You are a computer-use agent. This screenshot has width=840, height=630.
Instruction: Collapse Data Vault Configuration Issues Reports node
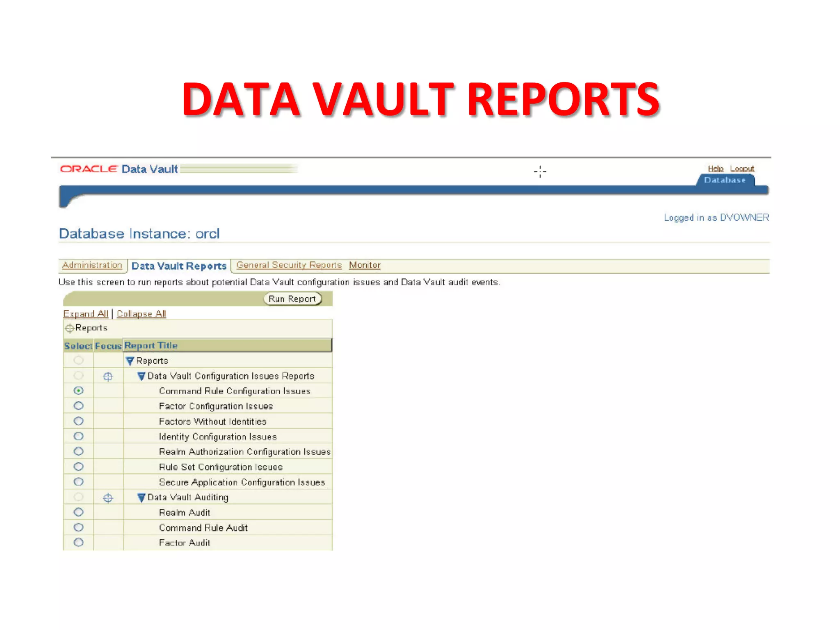[142, 376]
